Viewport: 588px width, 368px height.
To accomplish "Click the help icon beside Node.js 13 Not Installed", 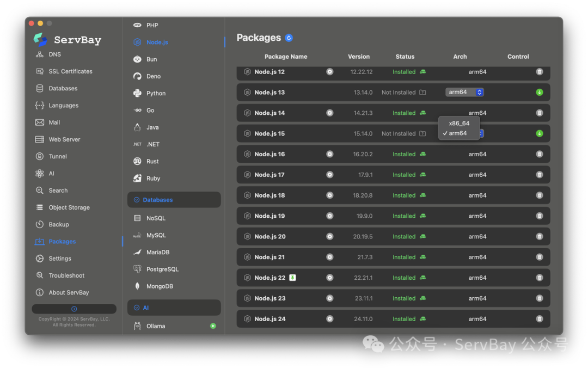I will pyautogui.click(x=422, y=93).
